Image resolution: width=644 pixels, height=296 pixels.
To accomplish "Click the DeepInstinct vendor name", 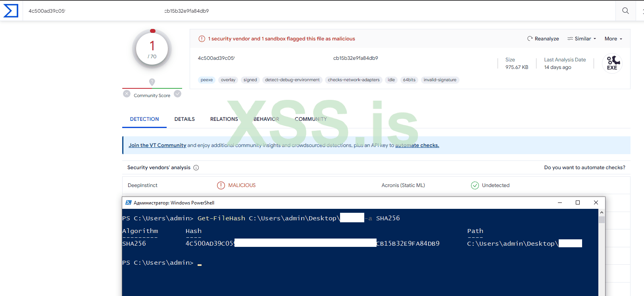I will [x=142, y=185].
